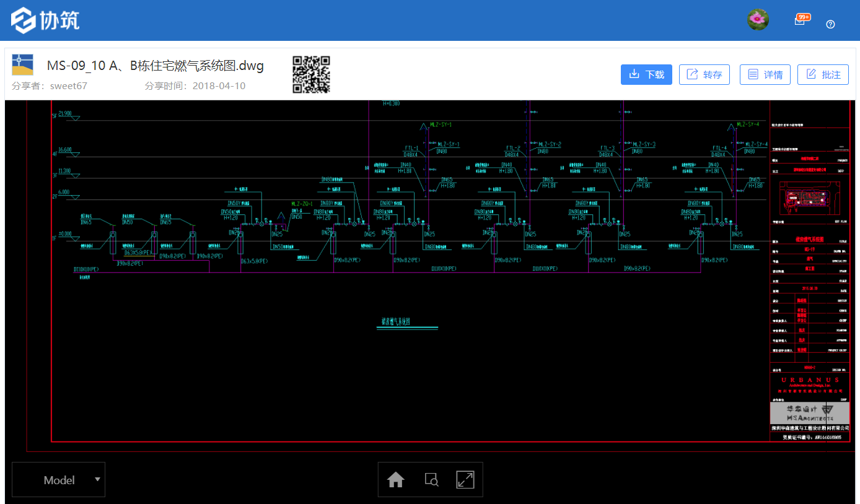Click the 协筑 logo in the header

(45, 20)
